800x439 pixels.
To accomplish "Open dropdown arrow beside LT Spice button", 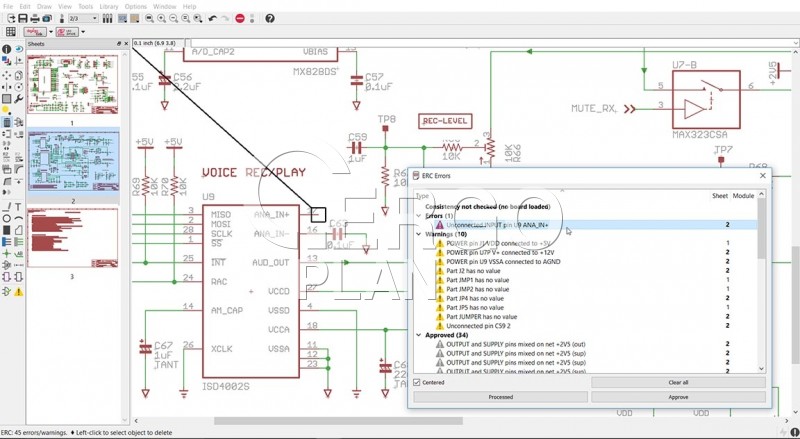I will pyautogui.click(x=83, y=32).
